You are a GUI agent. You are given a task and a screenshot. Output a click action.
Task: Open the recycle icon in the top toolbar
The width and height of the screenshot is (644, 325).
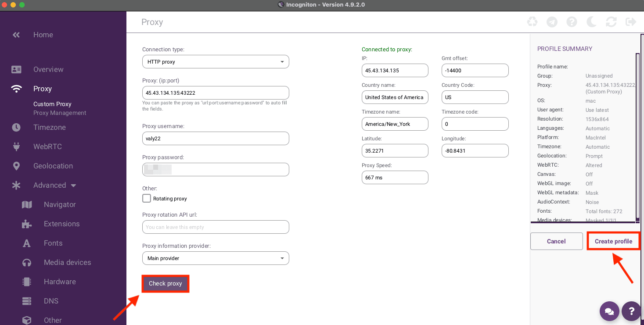532,21
